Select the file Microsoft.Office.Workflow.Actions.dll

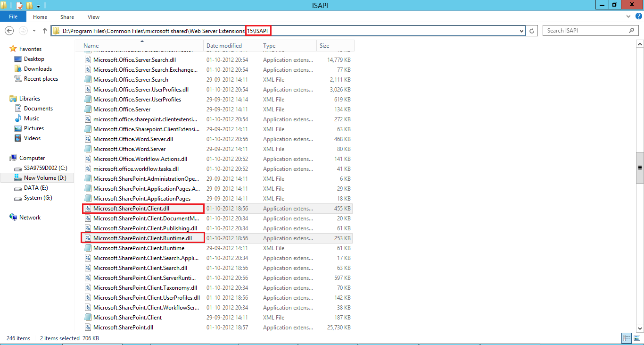[140, 159]
